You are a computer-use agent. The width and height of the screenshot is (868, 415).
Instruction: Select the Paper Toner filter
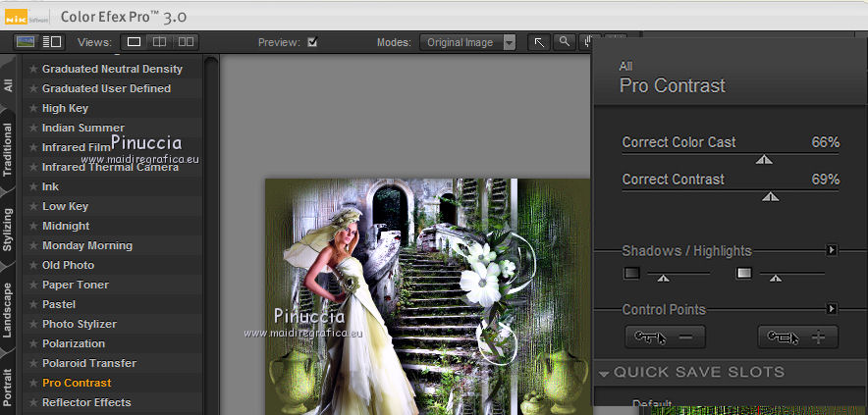112,285
